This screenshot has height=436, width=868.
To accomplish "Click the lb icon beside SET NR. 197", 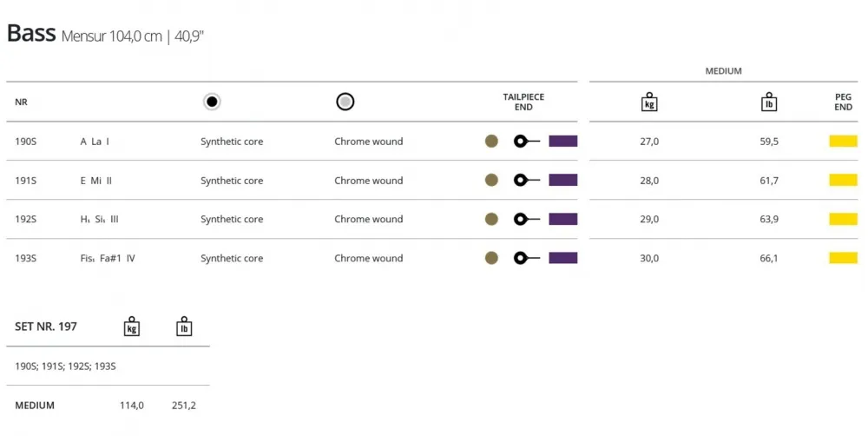I will click(184, 327).
